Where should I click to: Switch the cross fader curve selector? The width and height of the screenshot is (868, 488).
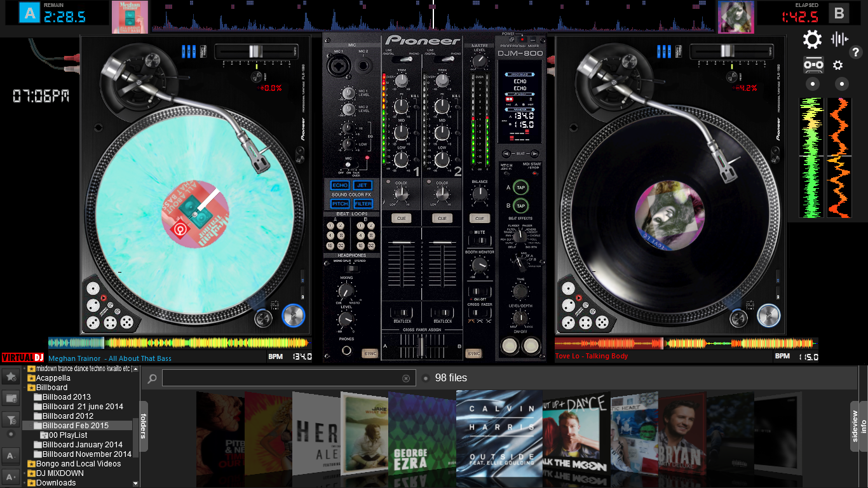[480, 313]
